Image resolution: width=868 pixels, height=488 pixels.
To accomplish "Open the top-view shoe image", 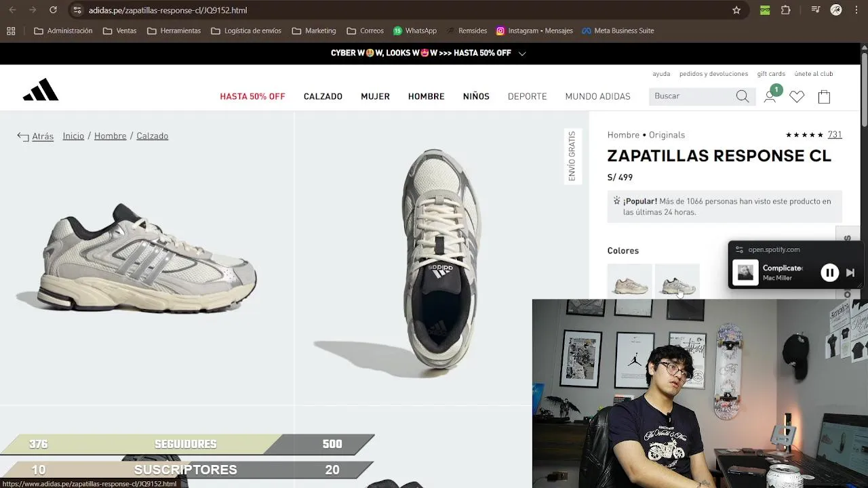I will pos(441,258).
